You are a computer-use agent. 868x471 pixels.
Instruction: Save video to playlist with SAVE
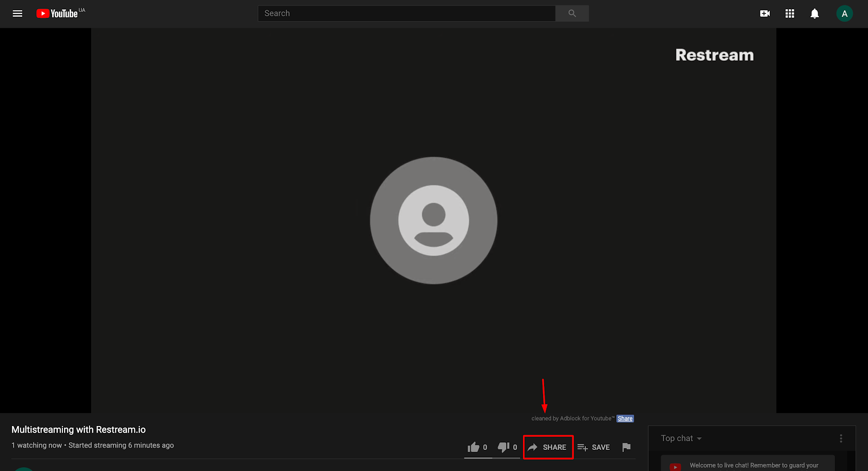click(593, 447)
